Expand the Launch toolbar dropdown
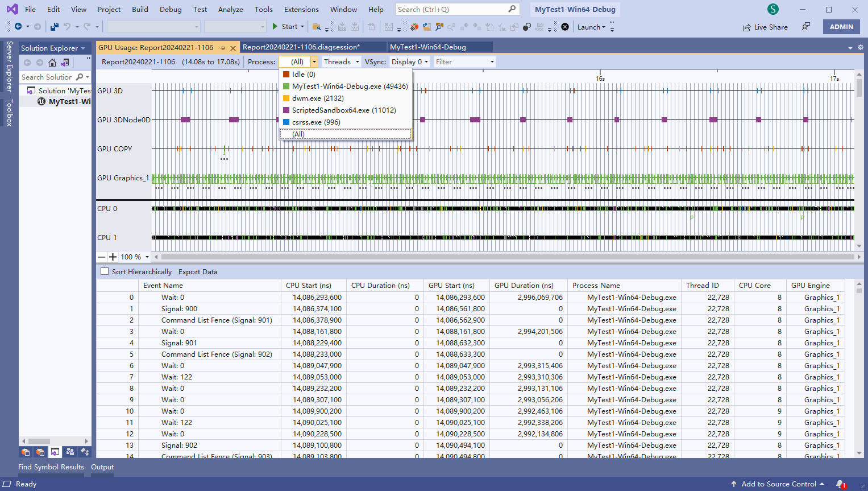868x491 pixels. (x=591, y=27)
